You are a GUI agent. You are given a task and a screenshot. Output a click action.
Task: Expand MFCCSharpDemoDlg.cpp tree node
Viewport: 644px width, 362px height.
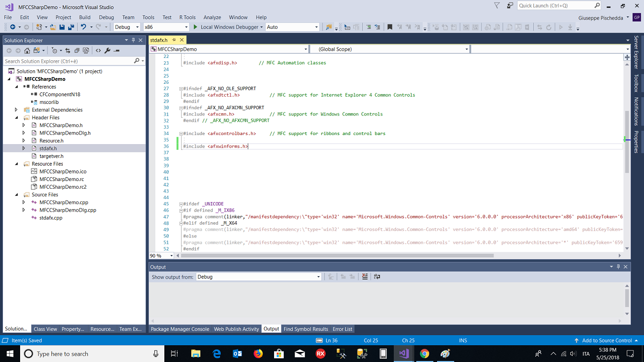pos(24,210)
